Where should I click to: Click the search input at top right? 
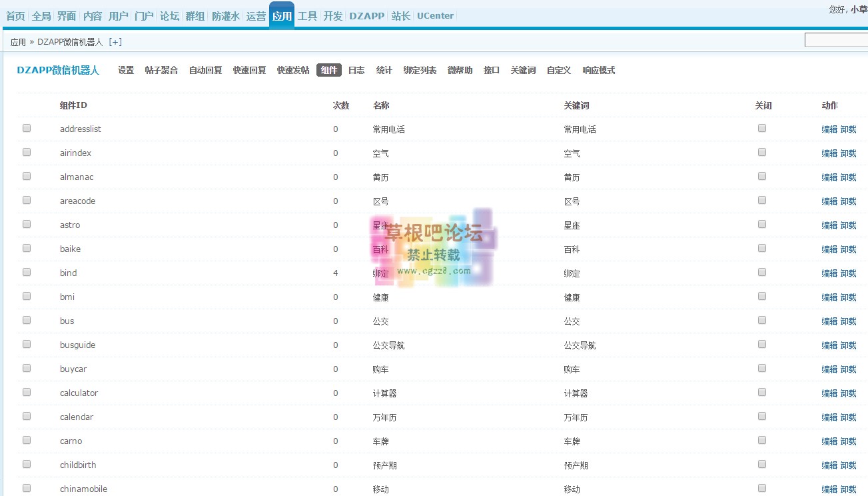836,40
